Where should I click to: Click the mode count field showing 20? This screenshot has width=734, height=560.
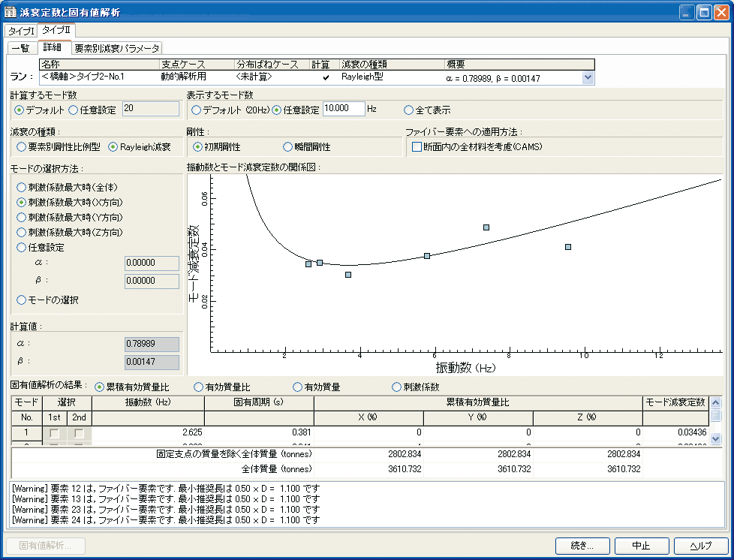(x=151, y=109)
